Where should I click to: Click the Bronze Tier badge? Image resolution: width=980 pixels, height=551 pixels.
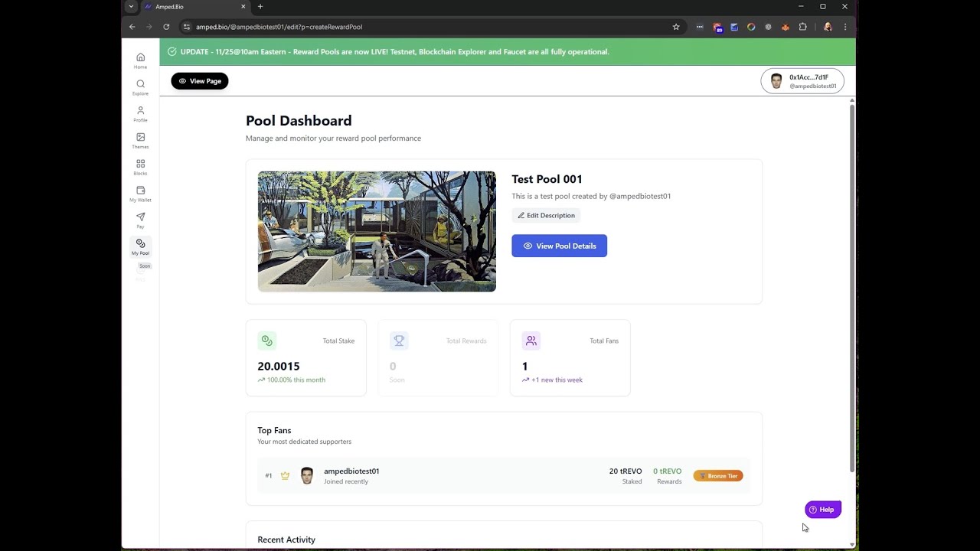[718, 476]
